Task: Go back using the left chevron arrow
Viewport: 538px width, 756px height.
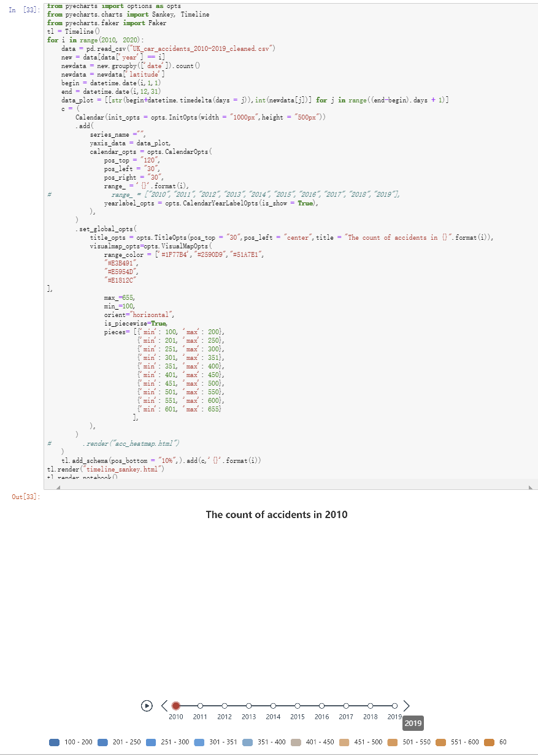Action: coord(164,706)
